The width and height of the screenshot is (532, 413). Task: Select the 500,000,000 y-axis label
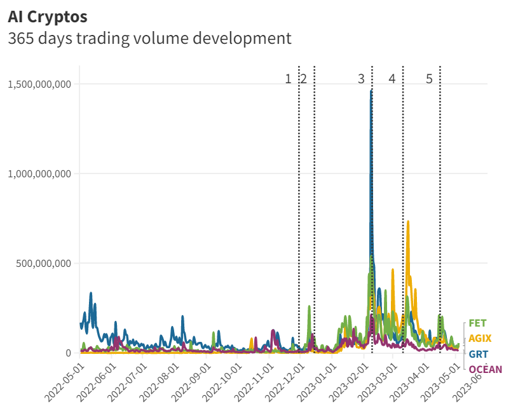click(x=43, y=263)
